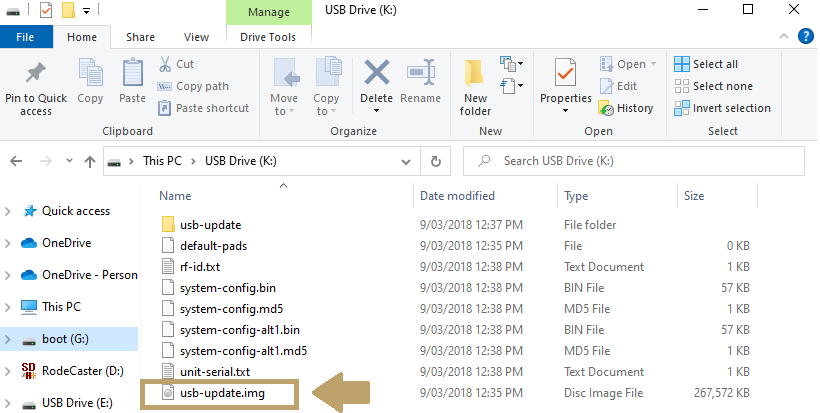The width and height of the screenshot is (820, 413).
Task: Go Up one folder level
Action: 90,162
